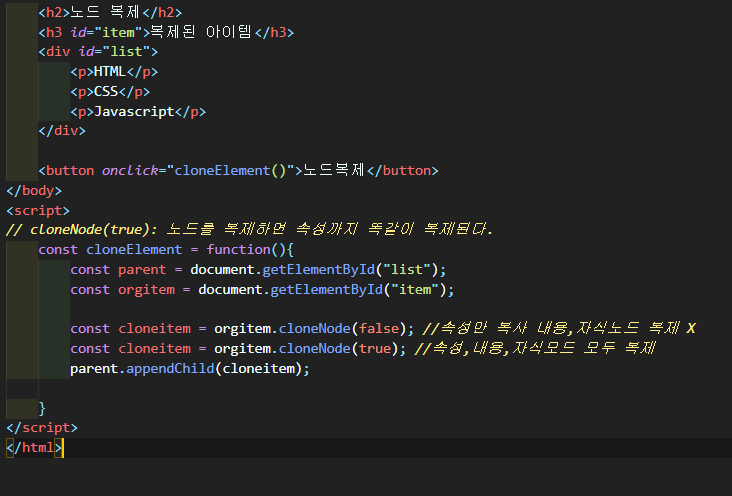732x496 pixels.
Task: Click button label 노드복제
Action: point(333,170)
